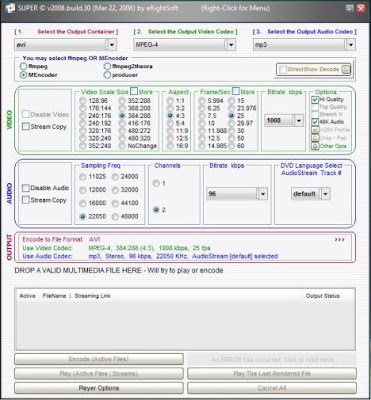Click the DirectShow Decode side icon
371x400 pixels.
pyautogui.click(x=346, y=70)
